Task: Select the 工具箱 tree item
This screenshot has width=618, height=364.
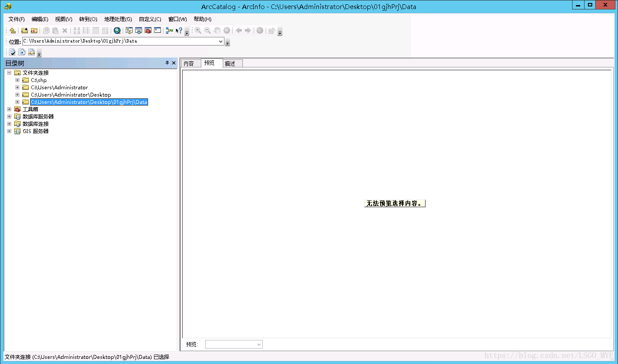Action: tap(30, 109)
